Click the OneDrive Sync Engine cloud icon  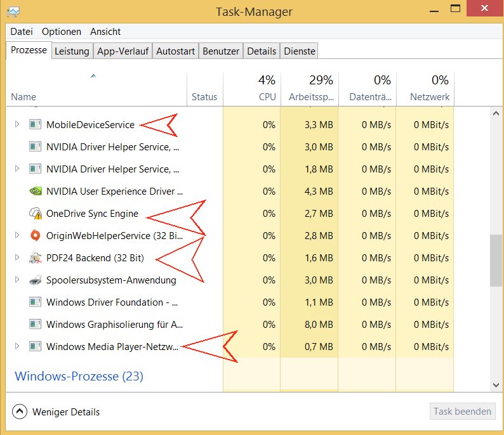point(35,214)
